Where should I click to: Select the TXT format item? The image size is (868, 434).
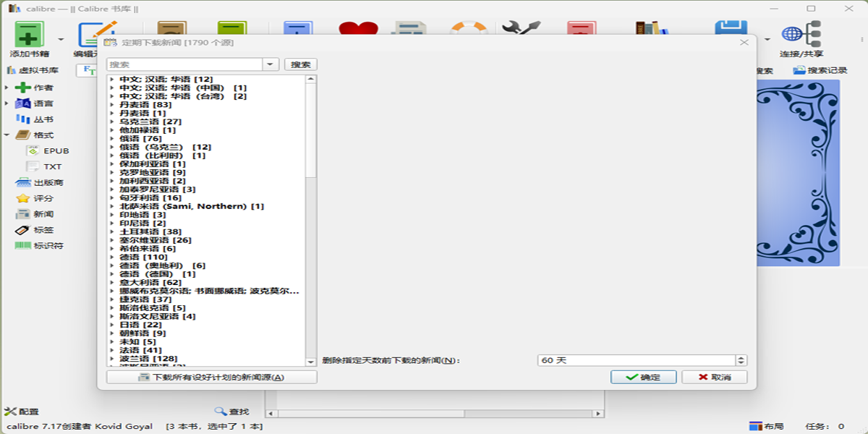pos(45,167)
